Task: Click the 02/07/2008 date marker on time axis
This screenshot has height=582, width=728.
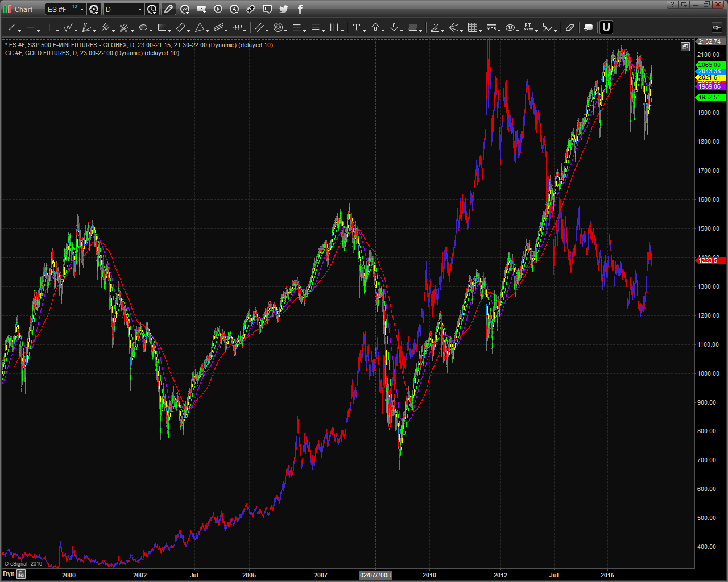Action: point(375,575)
